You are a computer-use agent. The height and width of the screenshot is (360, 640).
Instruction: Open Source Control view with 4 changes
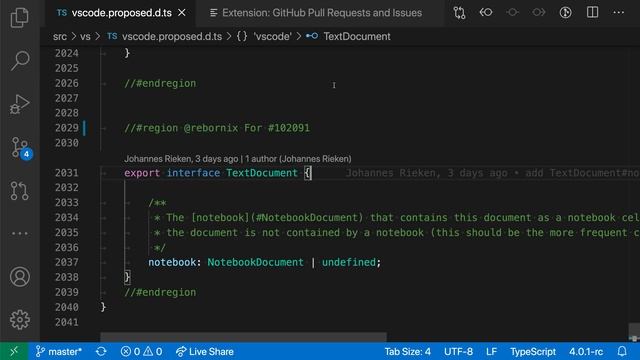pyautogui.click(x=20, y=148)
